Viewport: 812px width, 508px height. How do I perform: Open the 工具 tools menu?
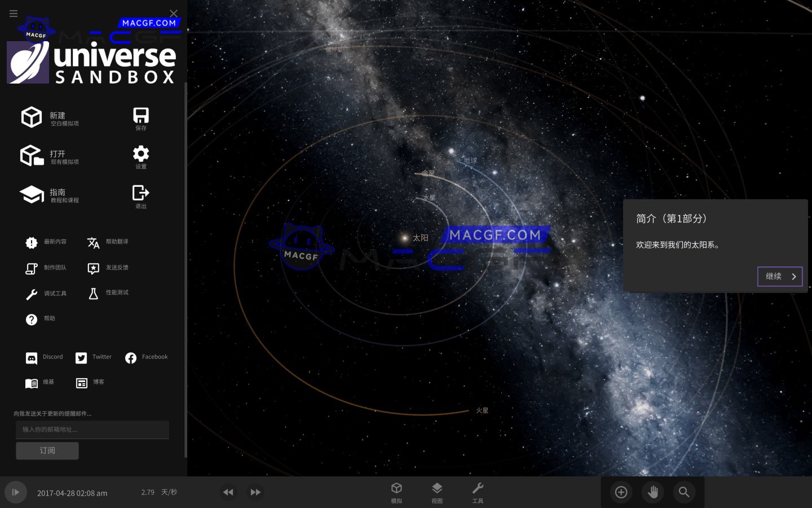tap(478, 492)
